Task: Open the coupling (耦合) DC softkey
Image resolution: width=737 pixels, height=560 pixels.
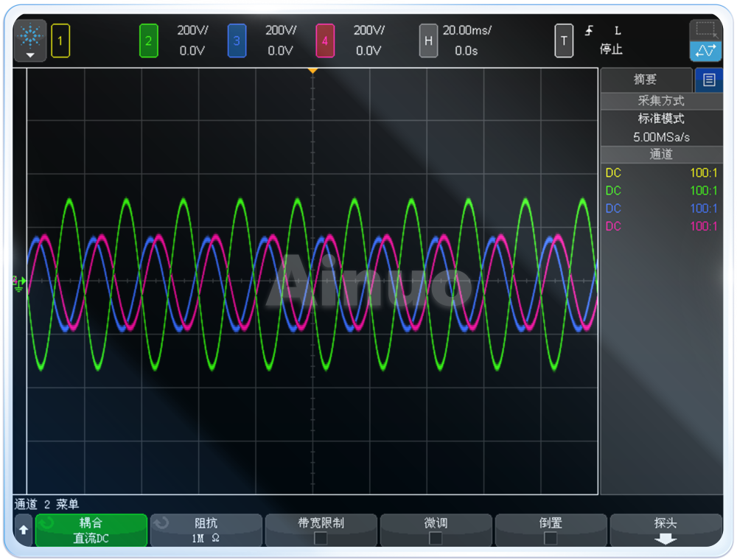Action: click(91, 530)
